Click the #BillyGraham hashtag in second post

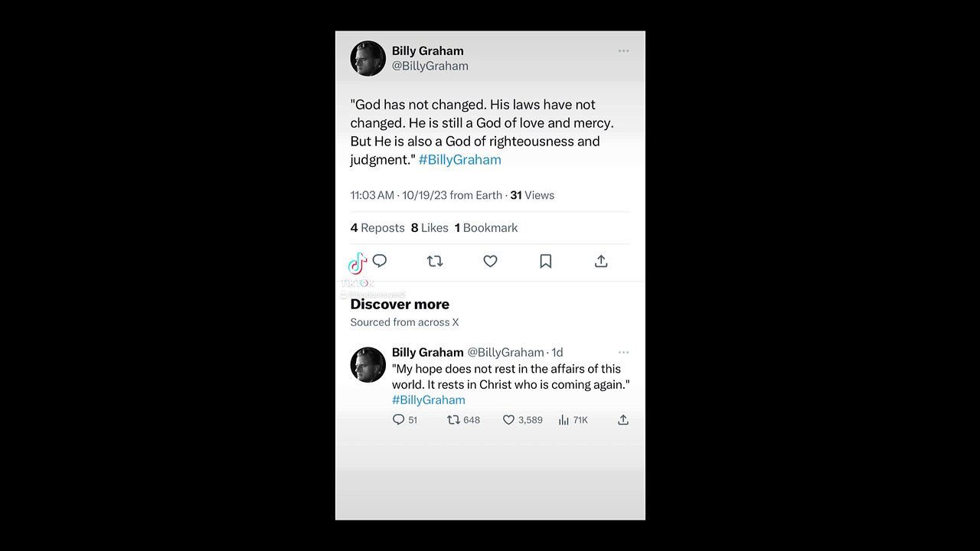pyautogui.click(x=428, y=400)
